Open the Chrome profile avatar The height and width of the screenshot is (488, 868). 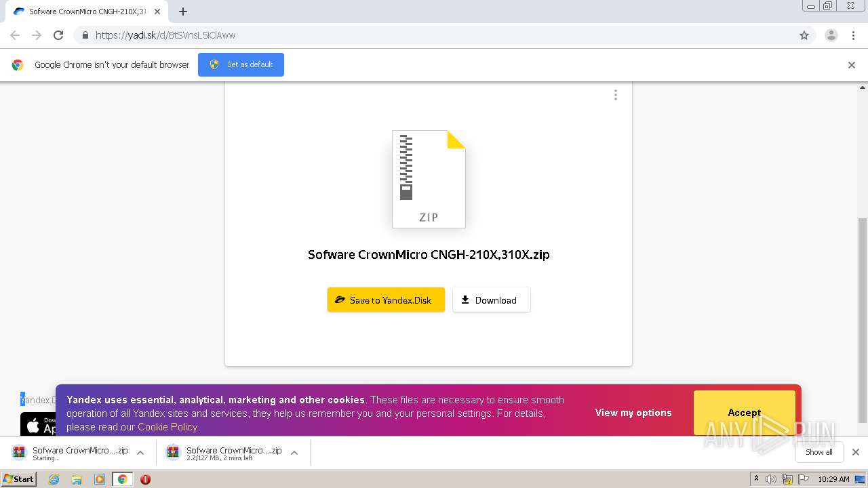coord(831,35)
